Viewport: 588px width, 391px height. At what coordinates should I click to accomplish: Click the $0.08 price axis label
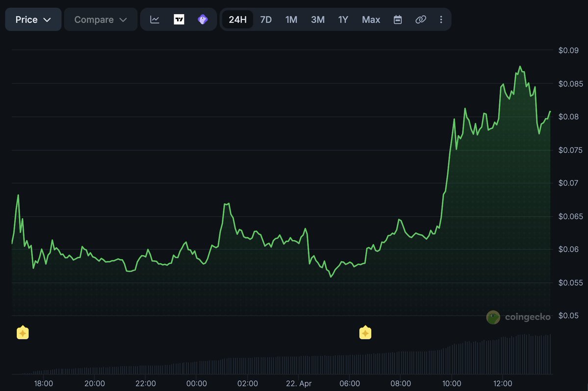tap(568, 117)
